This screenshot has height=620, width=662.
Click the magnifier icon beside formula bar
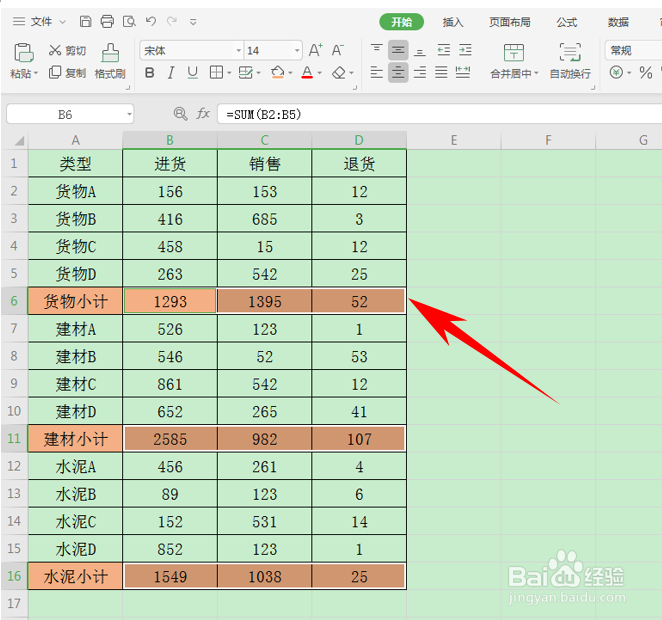click(180, 114)
